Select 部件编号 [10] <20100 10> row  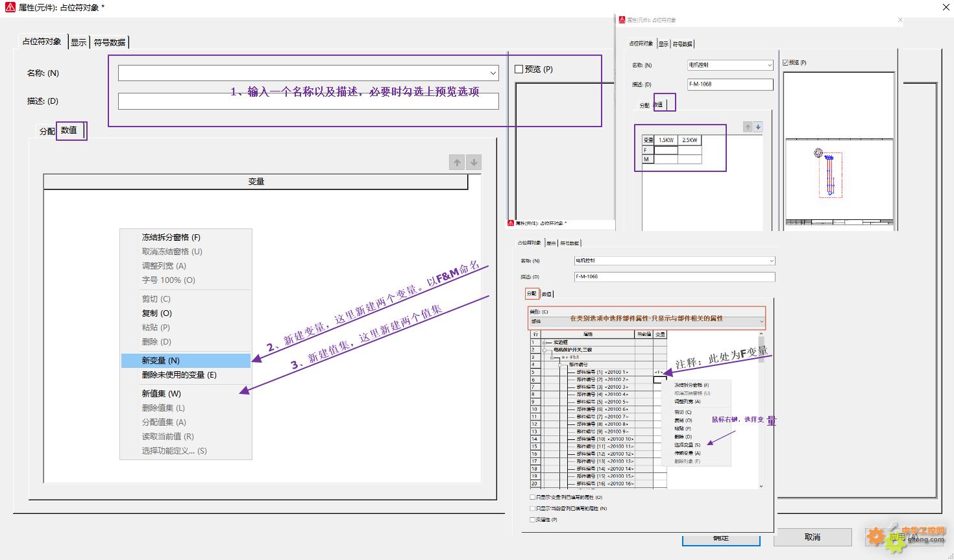coord(605,439)
